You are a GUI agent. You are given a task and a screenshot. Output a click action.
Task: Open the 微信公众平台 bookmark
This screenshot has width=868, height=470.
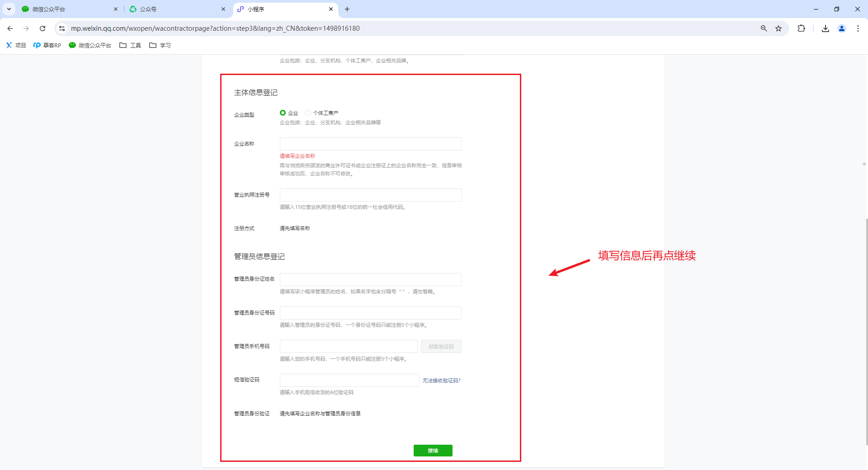coord(90,45)
